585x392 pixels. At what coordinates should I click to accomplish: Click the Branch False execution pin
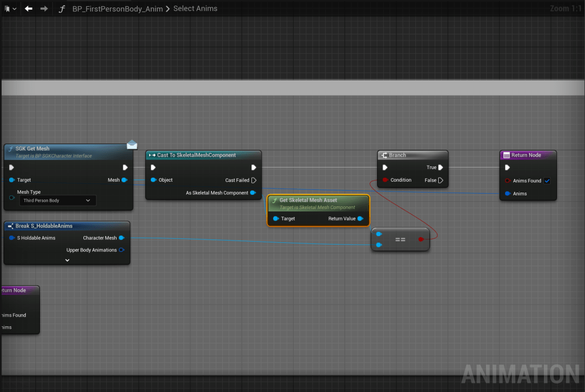point(440,180)
